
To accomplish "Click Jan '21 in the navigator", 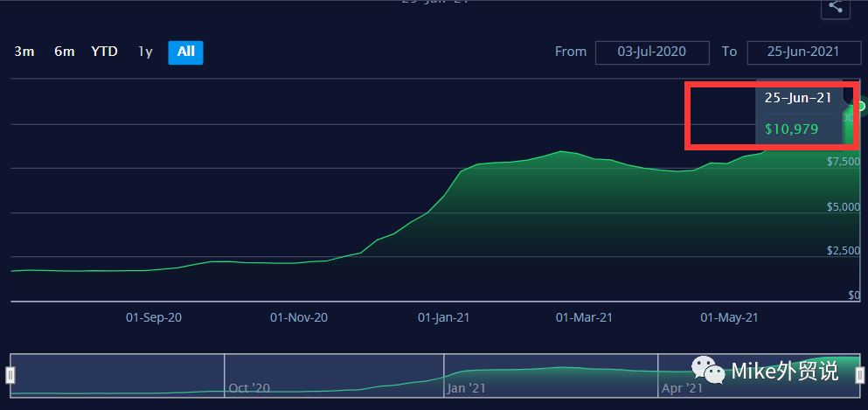I will (466, 388).
